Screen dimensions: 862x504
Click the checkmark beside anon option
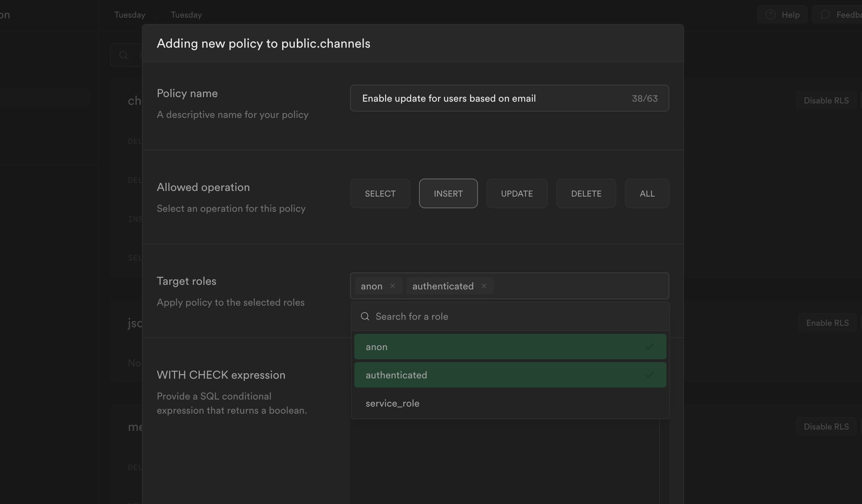pos(649,347)
